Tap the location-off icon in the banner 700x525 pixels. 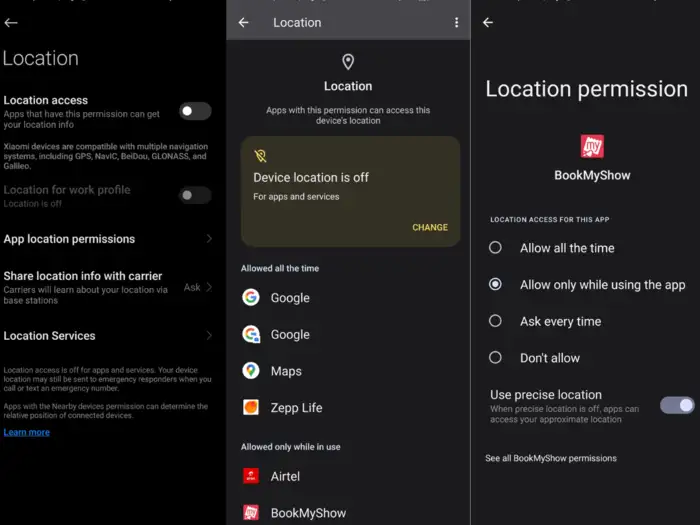pos(261,156)
